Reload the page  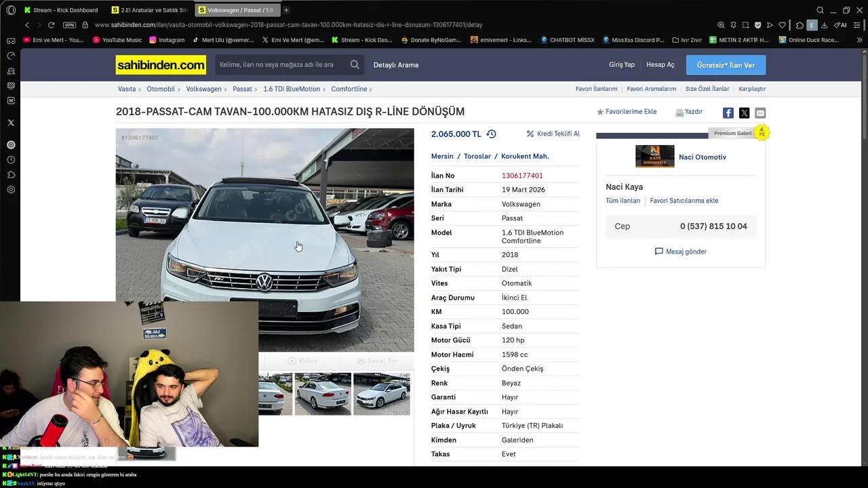click(x=51, y=25)
